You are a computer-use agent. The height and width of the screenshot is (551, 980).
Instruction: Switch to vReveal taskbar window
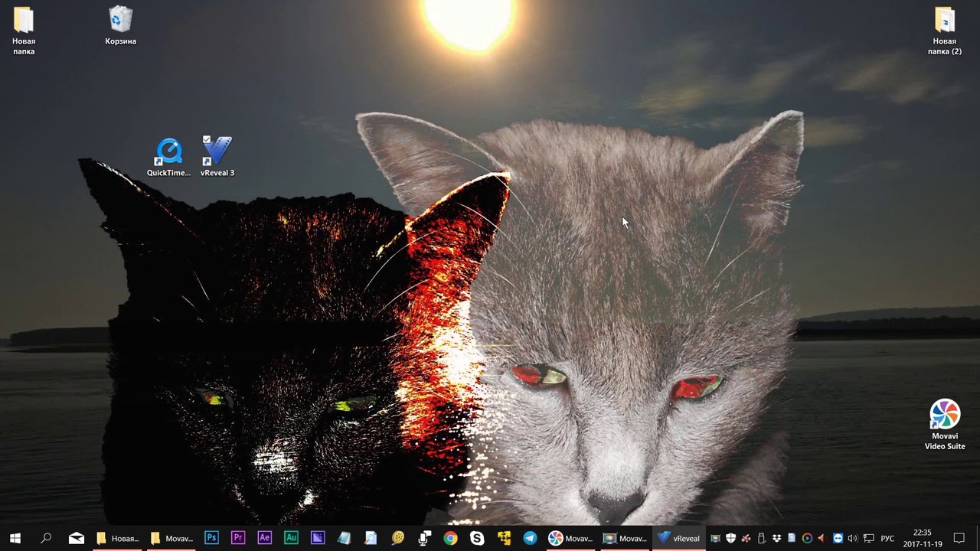click(x=679, y=538)
